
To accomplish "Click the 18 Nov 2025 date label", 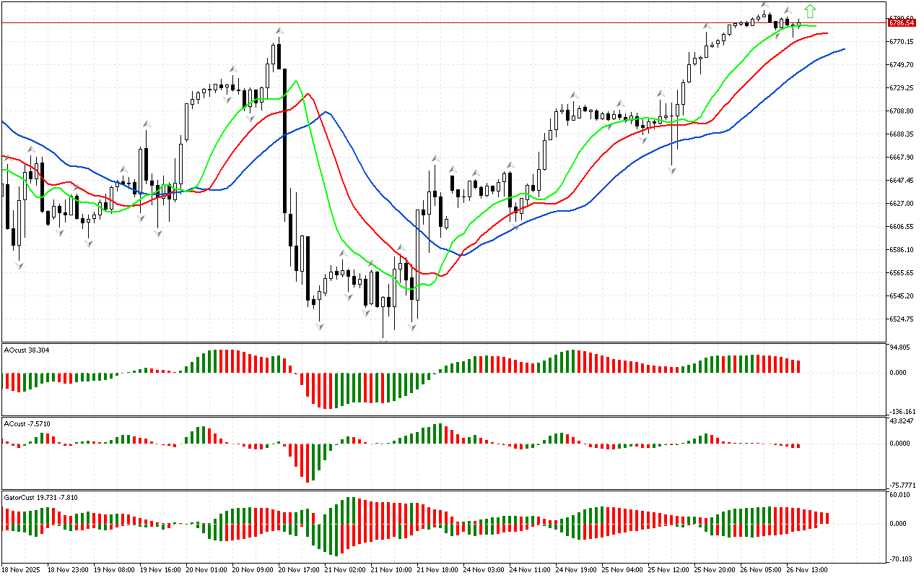I will pos(22,569).
